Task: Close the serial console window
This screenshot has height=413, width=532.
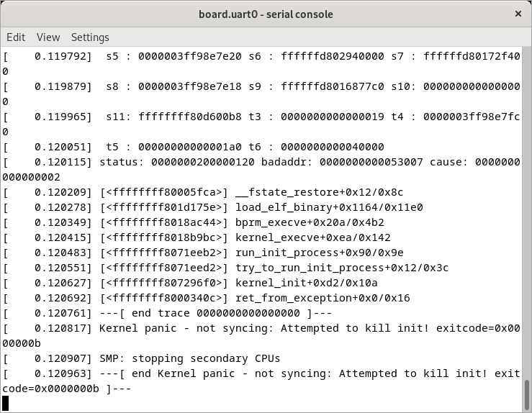Action: [518, 14]
